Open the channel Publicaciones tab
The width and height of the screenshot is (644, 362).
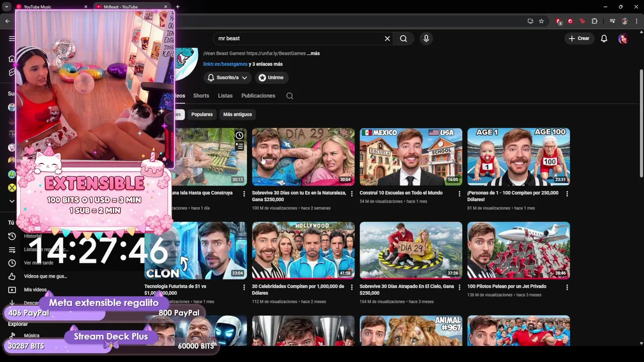pyautogui.click(x=258, y=96)
